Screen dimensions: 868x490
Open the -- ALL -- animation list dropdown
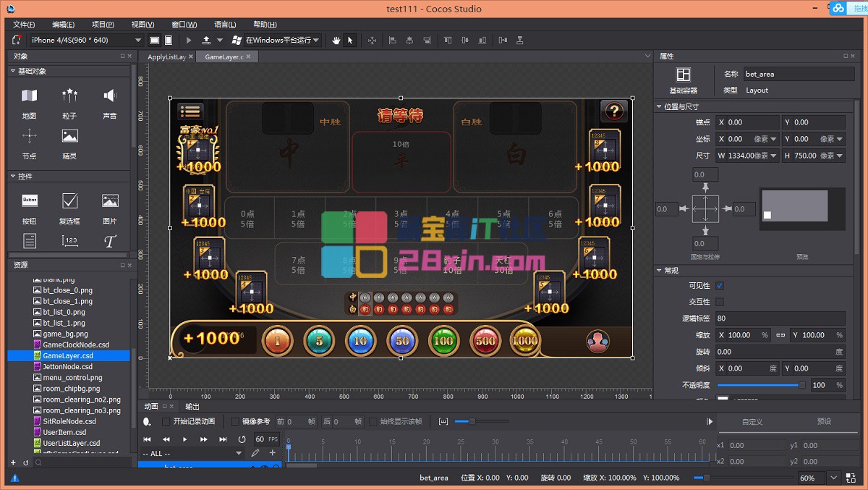[x=192, y=453]
